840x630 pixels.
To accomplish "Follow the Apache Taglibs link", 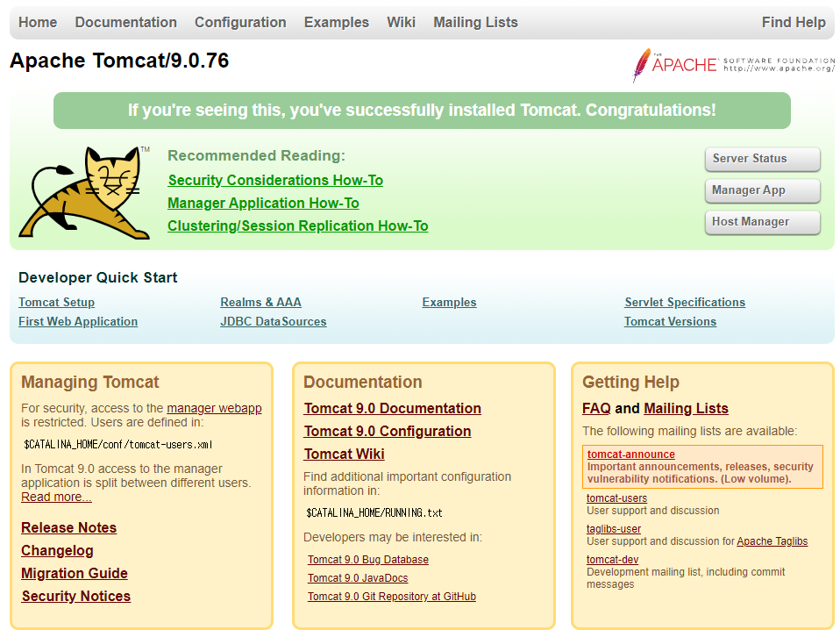I will pyautogui.click(x=772, y=541).
